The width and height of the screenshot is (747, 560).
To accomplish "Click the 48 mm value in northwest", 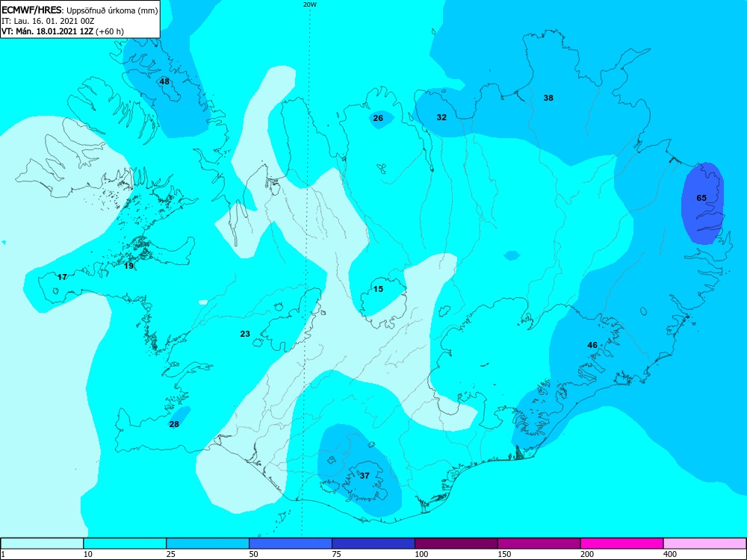I will pyautogui.click(x=164, y=81).
